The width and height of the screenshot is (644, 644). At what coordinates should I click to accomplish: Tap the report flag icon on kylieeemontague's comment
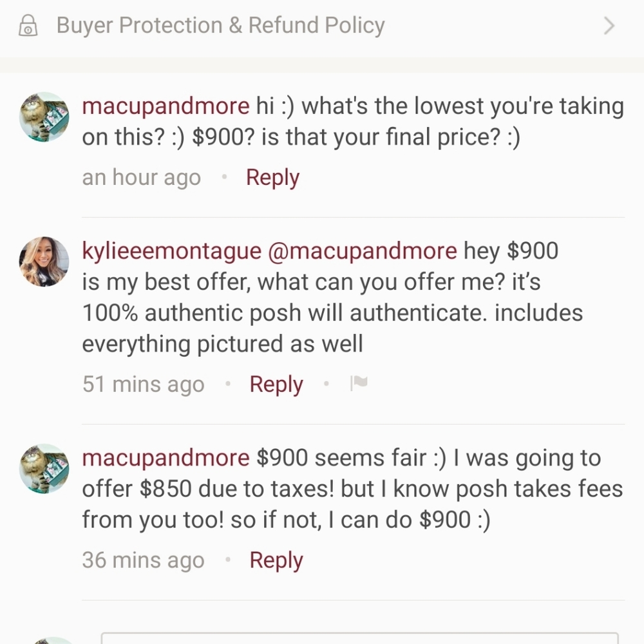tap(359, 383)
